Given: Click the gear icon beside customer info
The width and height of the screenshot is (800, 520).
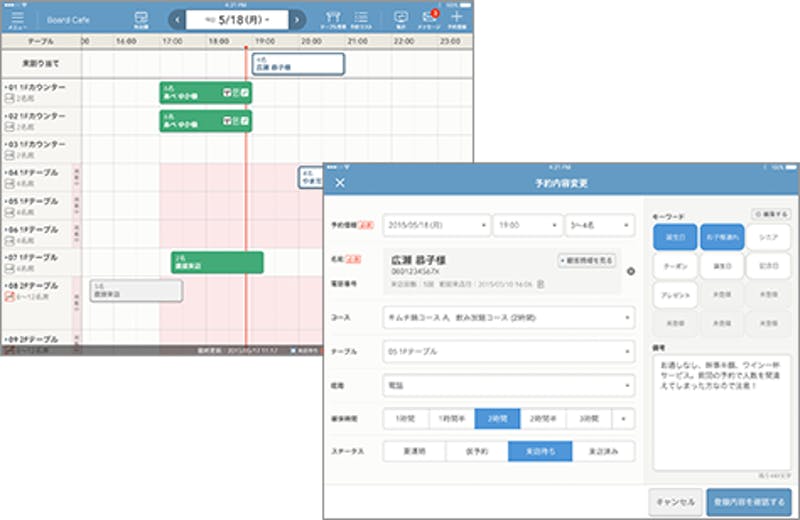Looking at the screenshot, I should [x=631, y=271].
